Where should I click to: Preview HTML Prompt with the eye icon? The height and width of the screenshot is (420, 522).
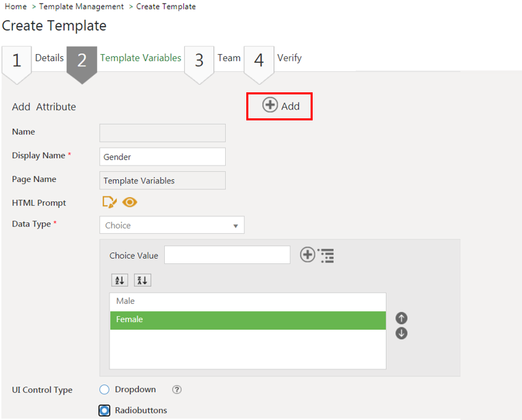pyautogui.click(x=130, y=202)
